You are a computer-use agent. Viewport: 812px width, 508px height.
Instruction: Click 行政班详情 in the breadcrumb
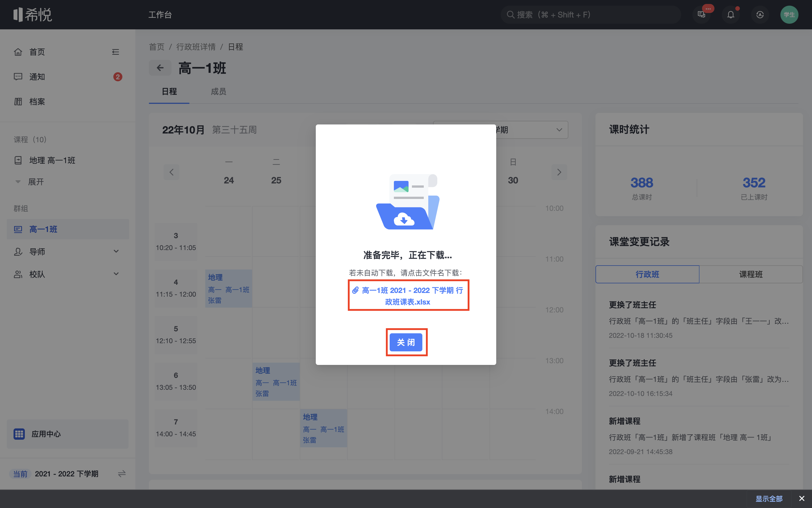pos(196,47)
